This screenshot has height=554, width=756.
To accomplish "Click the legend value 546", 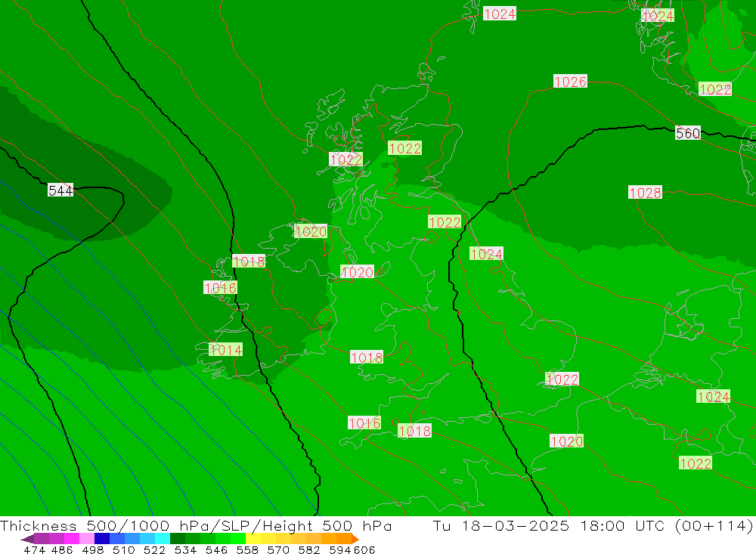I will pyautogui.click(x=216, y=549).
